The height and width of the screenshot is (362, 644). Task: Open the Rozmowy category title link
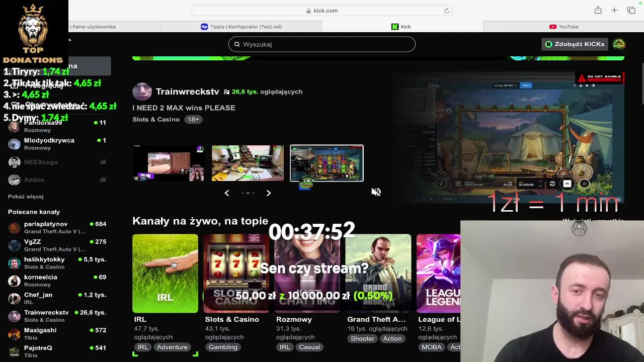click(294, 319)
